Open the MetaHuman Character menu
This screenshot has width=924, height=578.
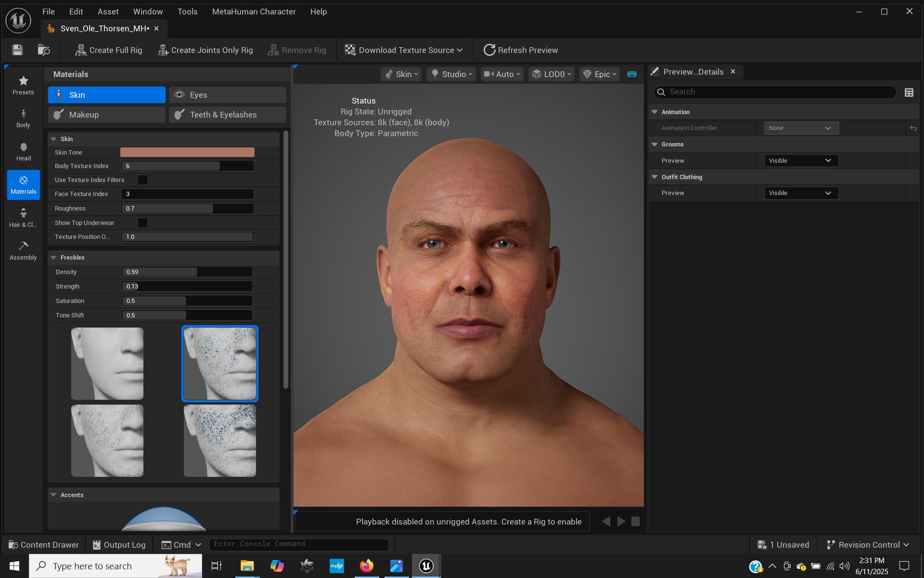254,12
